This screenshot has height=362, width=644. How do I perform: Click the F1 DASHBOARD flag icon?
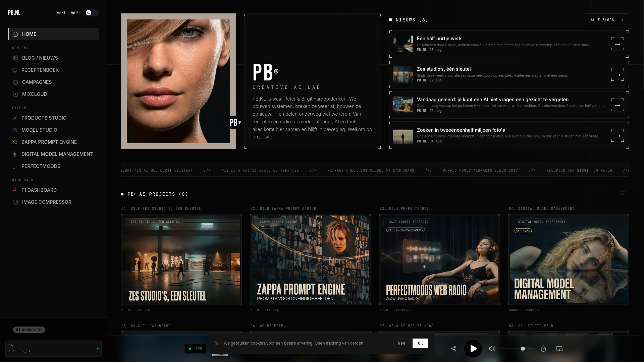click(15, 190)
